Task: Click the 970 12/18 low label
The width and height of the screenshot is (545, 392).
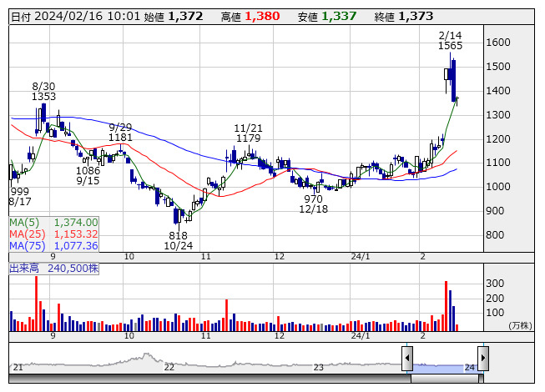Action: pos(314,204)
